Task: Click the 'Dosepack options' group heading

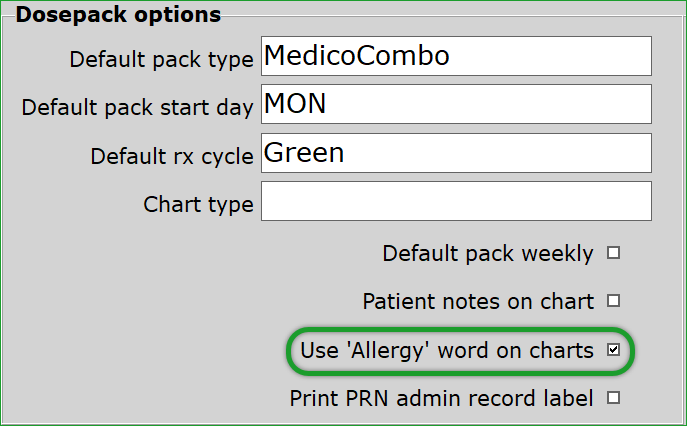Action: click(119, 15)
